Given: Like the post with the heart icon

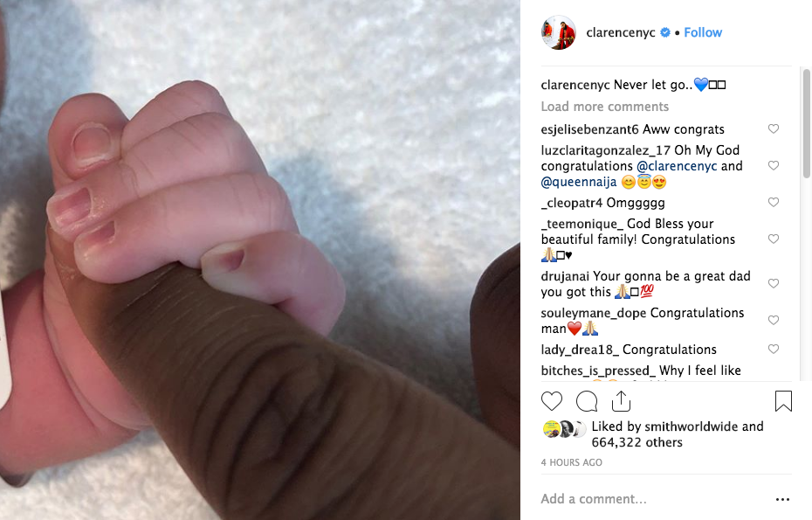Looking at the screenshot, I should point(552,401).
